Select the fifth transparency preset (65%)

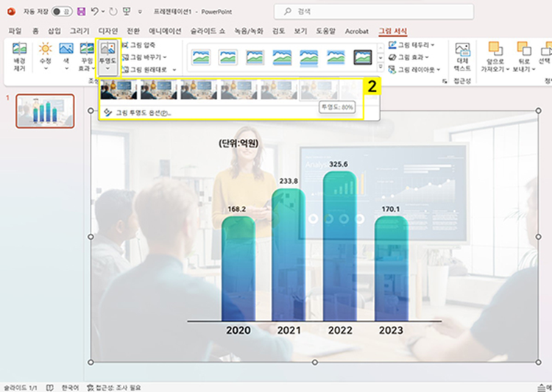pyautogui.click(x=279, y=90)
